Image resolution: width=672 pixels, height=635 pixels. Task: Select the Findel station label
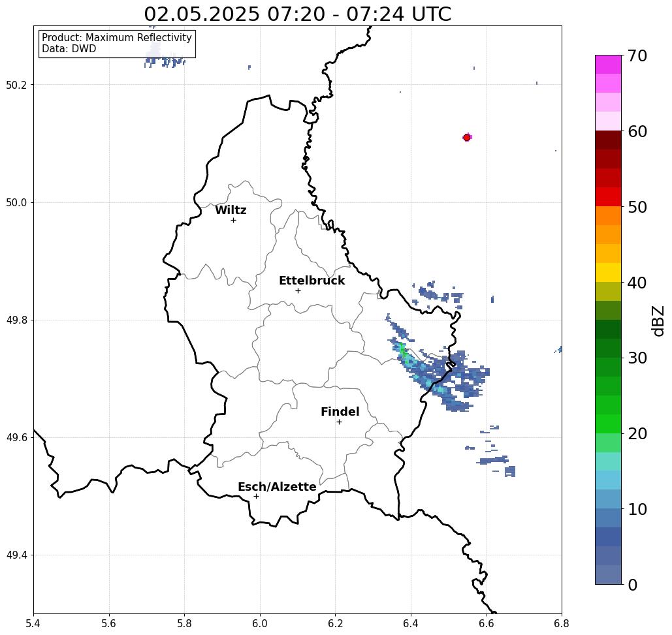pos(340,412)
